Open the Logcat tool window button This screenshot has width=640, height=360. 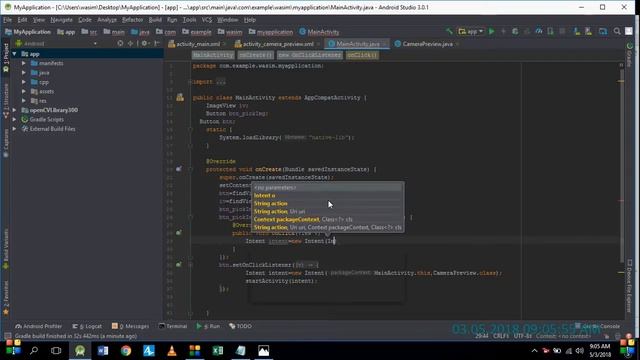click(x=87, y=326)
